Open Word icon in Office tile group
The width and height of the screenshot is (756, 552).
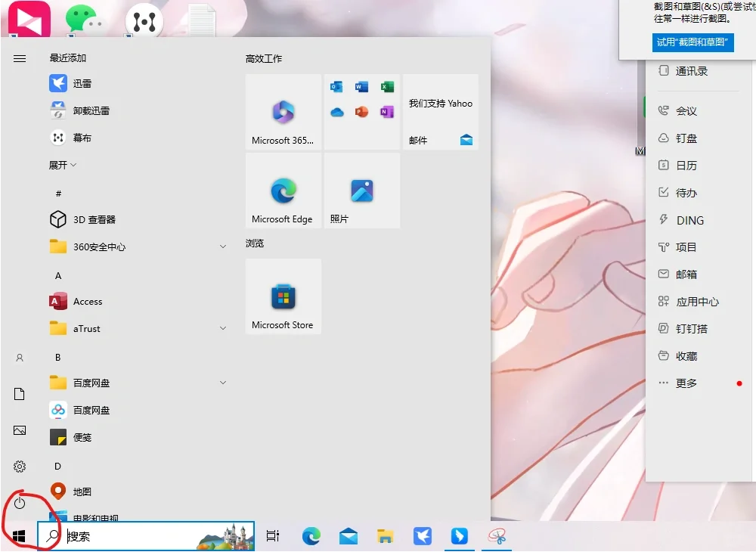361,87
